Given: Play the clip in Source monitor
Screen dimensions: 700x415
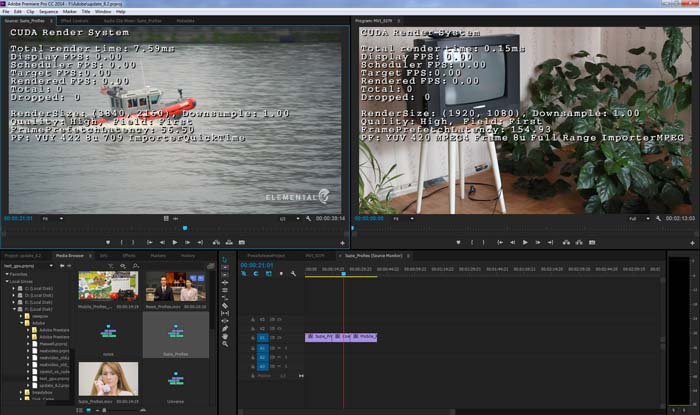Looking at the screenshot, I should (x=175, y=242).
